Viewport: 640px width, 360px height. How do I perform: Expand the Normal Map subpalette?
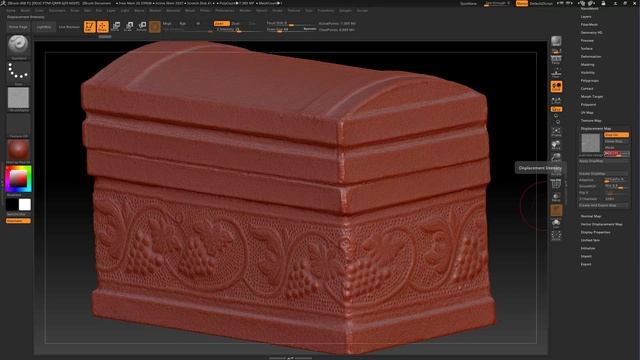(591, 216)
